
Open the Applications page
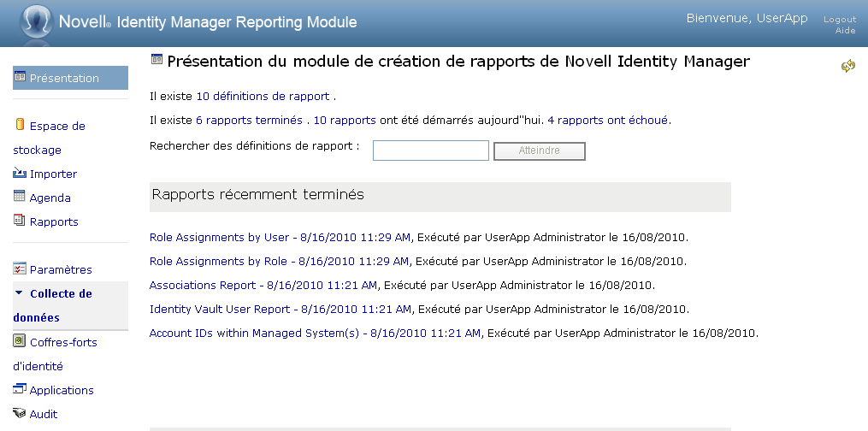62,390
